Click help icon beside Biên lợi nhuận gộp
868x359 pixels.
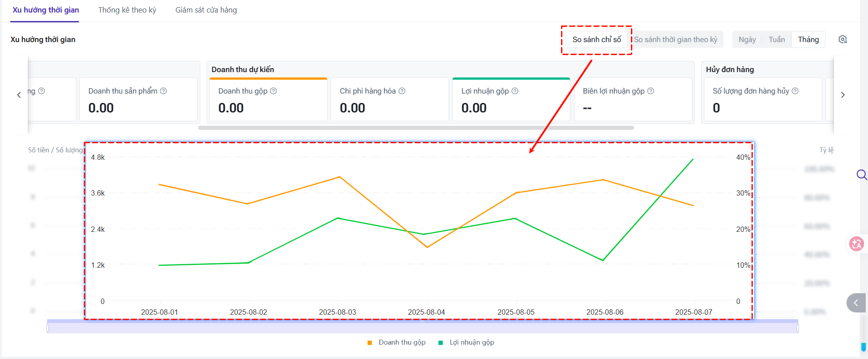pos(651,91)
